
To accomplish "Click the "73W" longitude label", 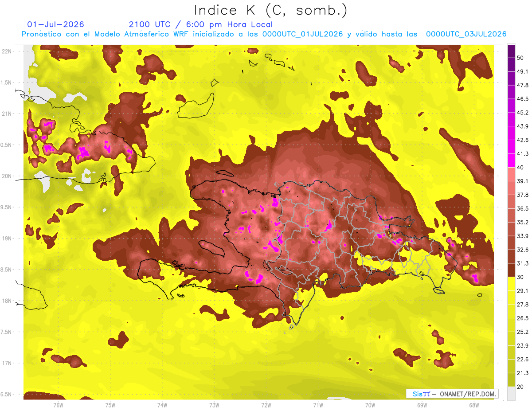I will coord(214,405).
